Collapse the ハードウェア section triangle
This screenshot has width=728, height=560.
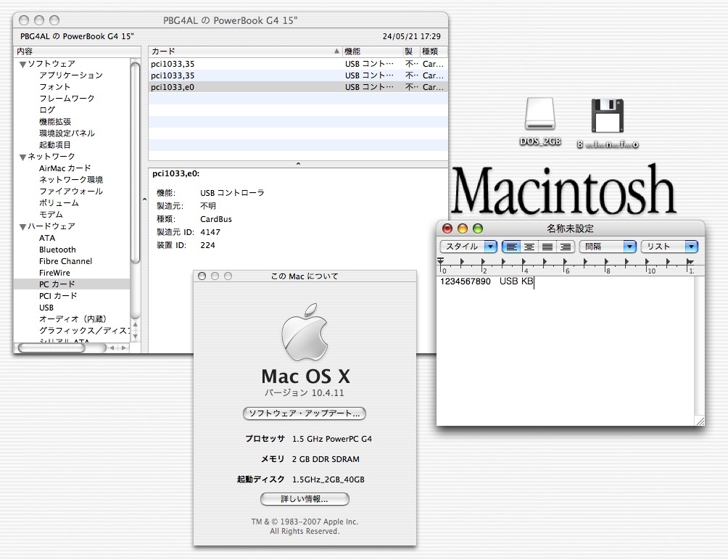[22, 226]
